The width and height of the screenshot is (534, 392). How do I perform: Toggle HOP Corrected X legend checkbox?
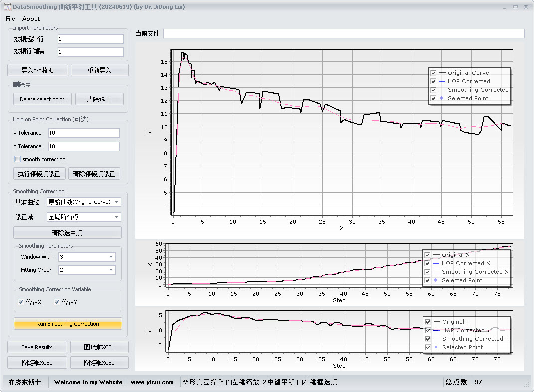click(427, 263)
